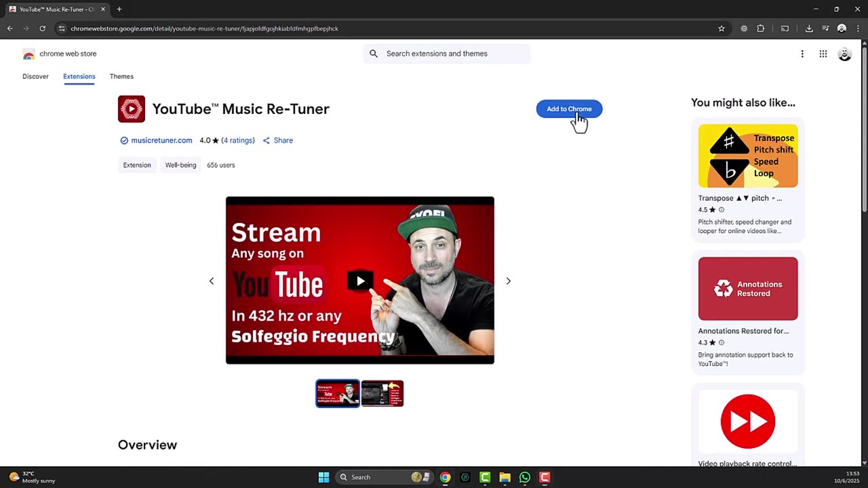Show the previous screenshot with left arrow

[x=212, y=281]
